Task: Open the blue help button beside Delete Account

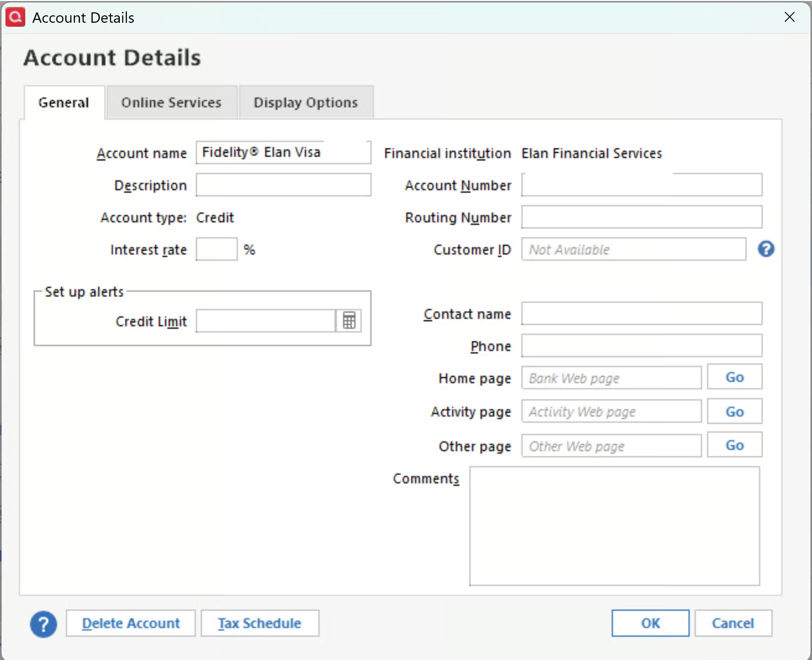Action: point(44,624)
